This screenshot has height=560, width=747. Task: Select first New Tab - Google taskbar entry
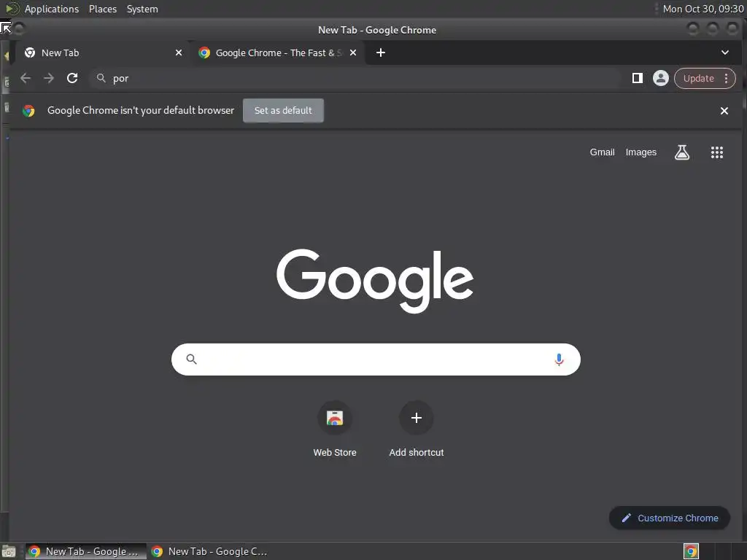tap(86, 551)
